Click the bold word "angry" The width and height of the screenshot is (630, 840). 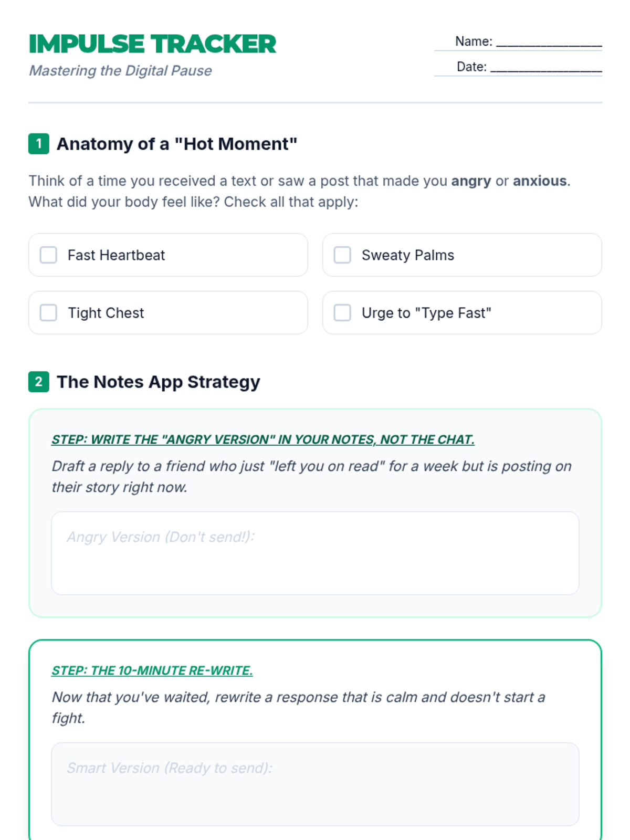tap(471, 181)
